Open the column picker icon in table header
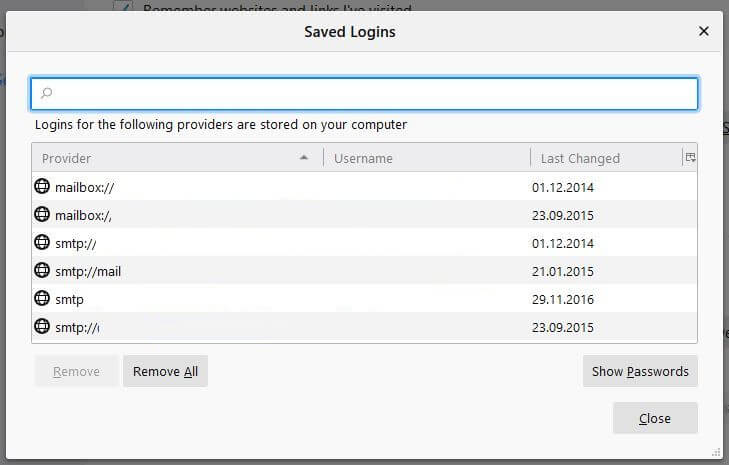The height and width of the screenshot is (465, 729). [690, 158]
